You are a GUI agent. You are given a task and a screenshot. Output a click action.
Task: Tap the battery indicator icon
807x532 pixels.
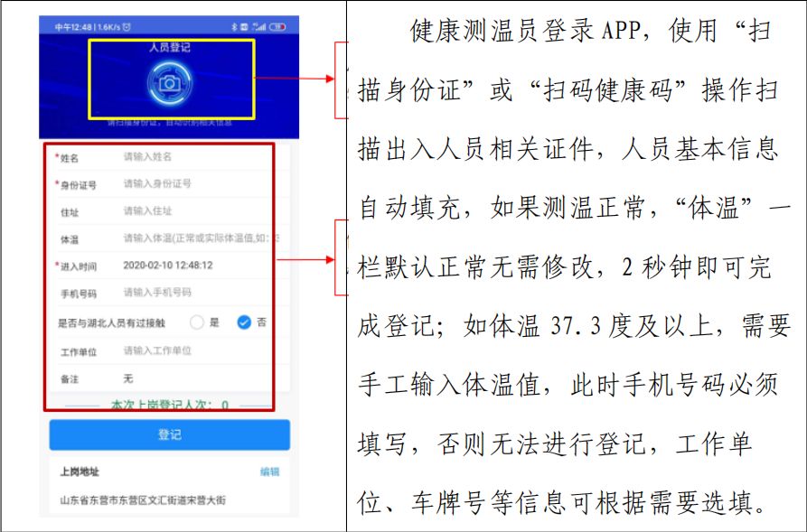pyautogui.click(x=277, y=27)
